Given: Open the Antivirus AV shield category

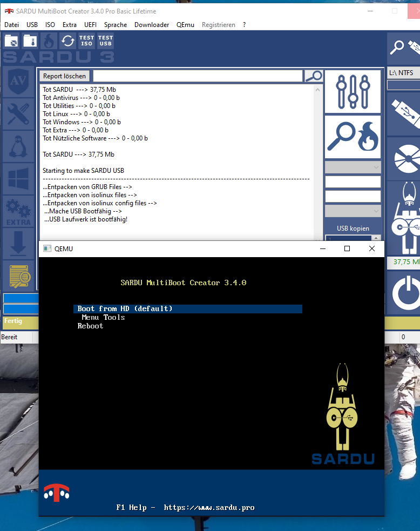Looking at the screenshot, I should pyautogui.click(x=18, y=81).
